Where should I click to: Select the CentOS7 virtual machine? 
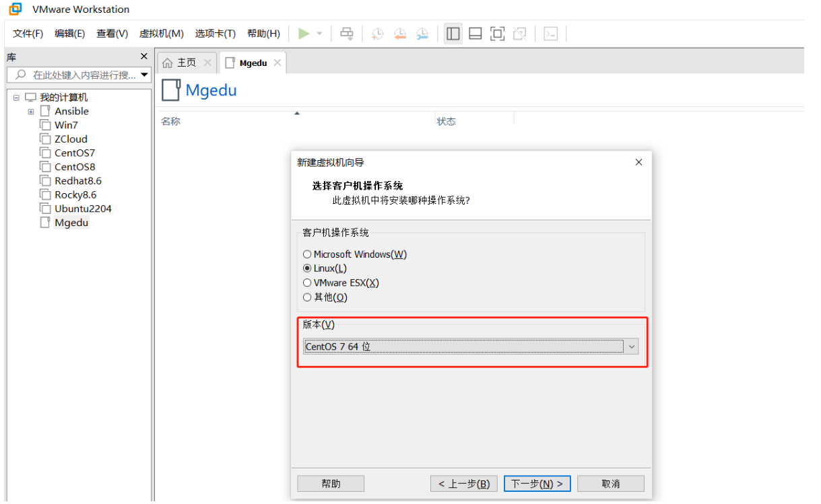(75, 153)
